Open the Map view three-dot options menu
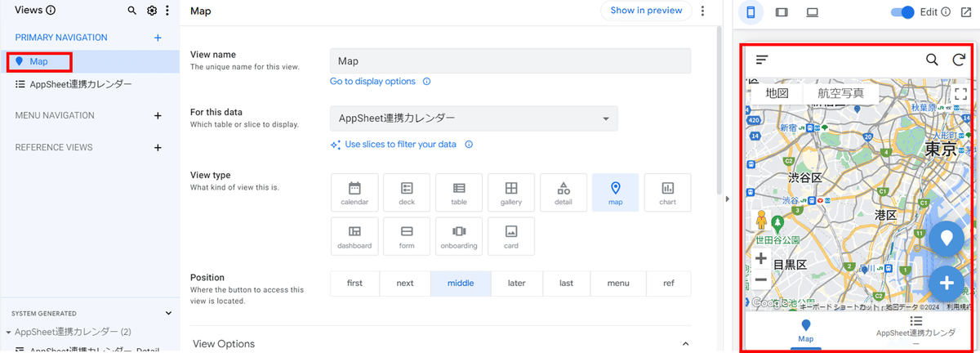Screen dimensions: 980x353 click(x=703, y=11)
